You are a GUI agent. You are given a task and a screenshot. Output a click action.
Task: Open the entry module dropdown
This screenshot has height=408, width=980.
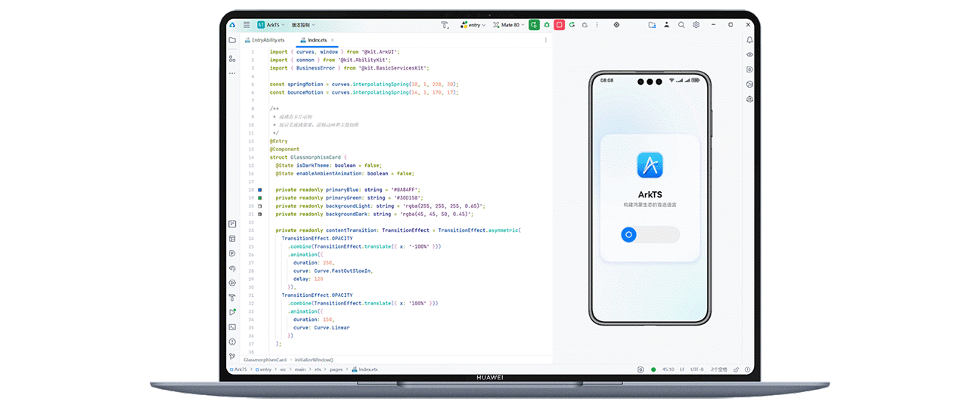(473, 25)
